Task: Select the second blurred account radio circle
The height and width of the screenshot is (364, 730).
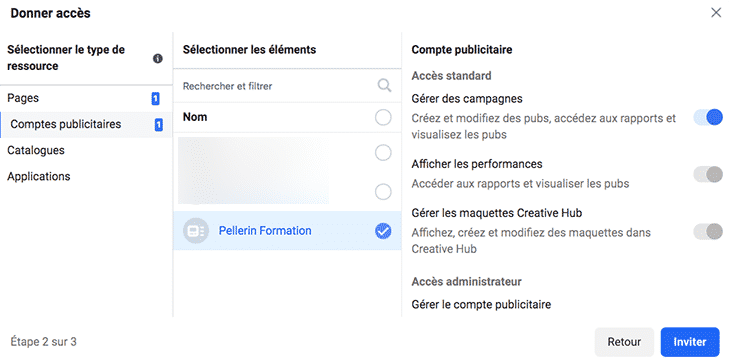Action: (383, 192)
